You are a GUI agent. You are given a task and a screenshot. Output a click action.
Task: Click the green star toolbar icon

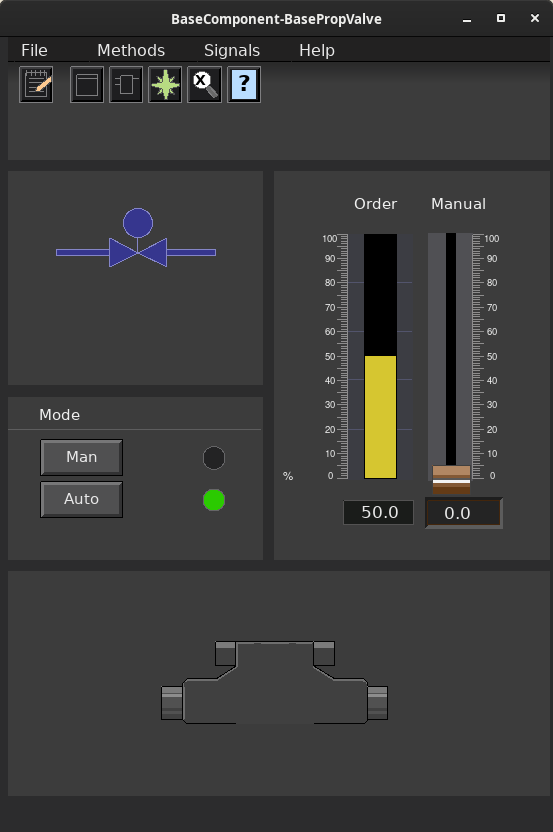click(165, 84)
